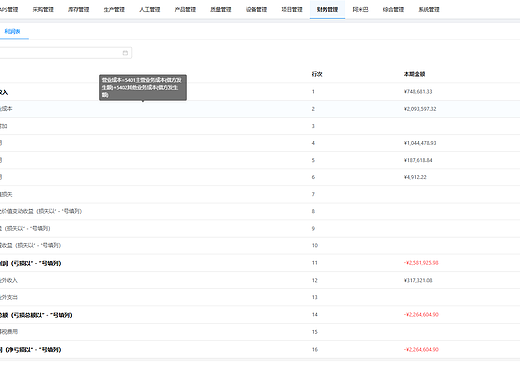Click row number 9 in the 行次 column
Viewport: 520px width, 390px height.
click(x=313, y=229)
